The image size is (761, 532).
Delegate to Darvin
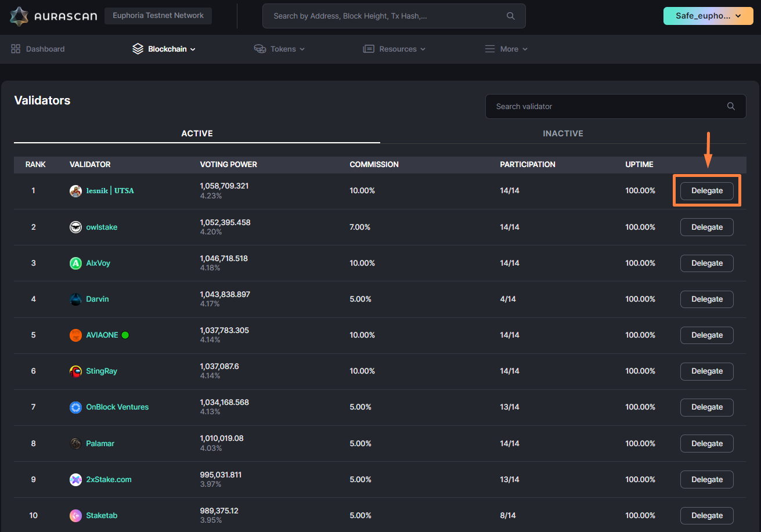(x=707, y=299)
